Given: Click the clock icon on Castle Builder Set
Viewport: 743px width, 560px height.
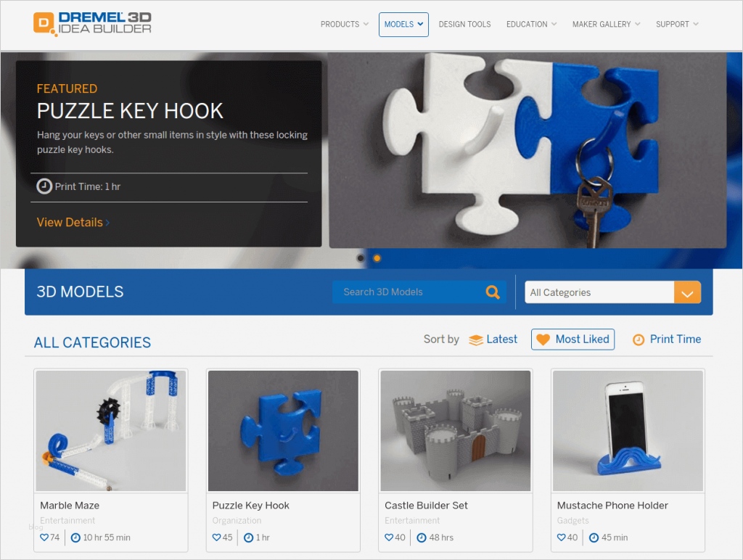Looking at the screenshot, I should pos(422,538).
